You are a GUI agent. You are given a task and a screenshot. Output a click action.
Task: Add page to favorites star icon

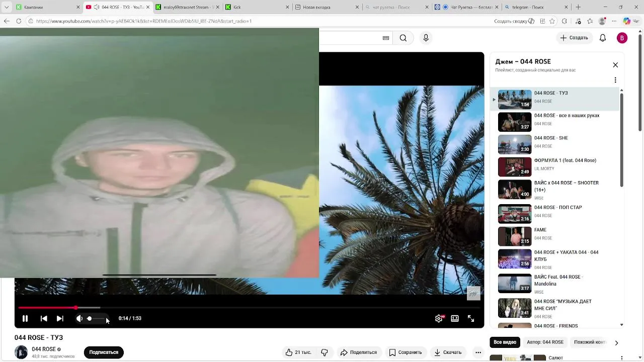coord(552,21)
